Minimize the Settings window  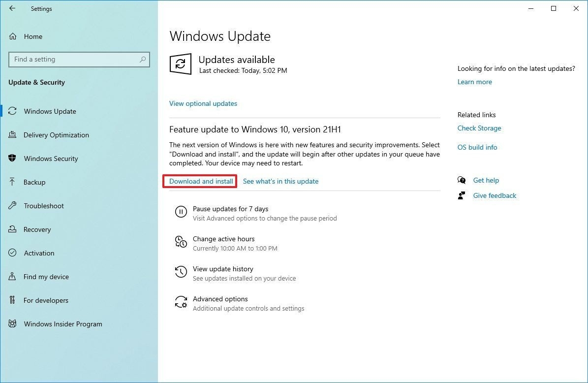(530, 8)
